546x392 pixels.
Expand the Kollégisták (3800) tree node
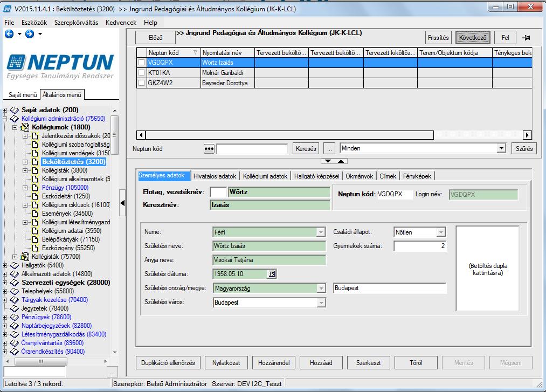click(x=25, y=170)
